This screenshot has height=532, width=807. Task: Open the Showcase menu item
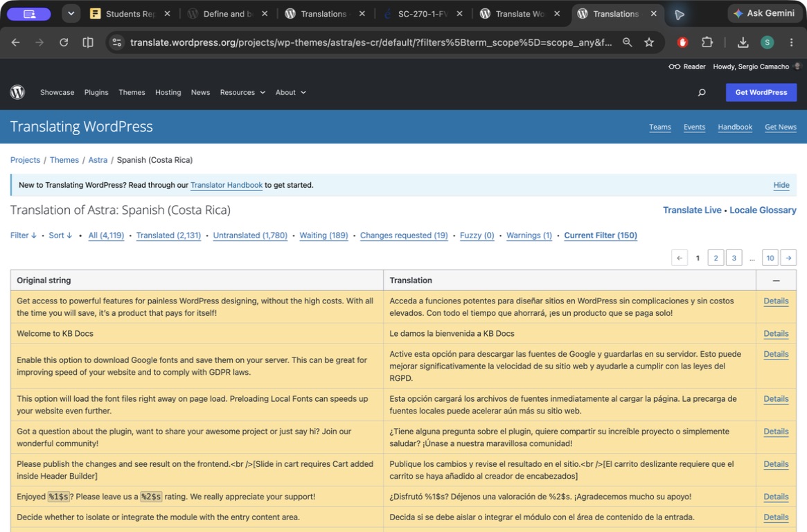pyautogui.click(x=57, y=92)
